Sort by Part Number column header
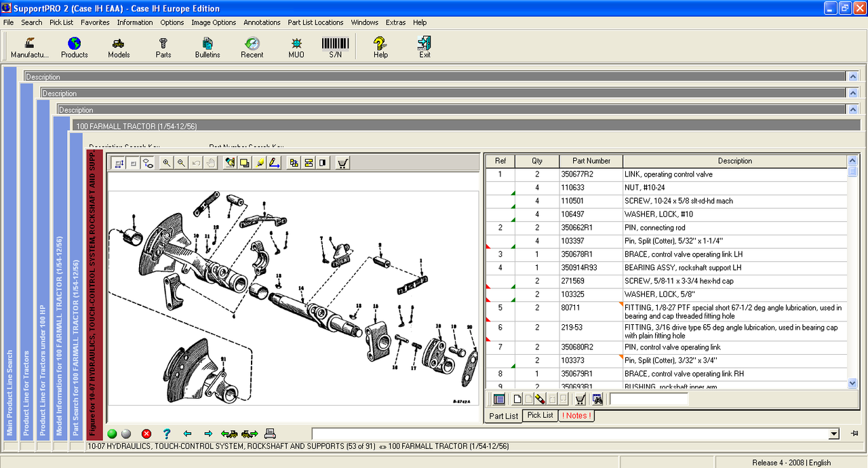Viewport: 868px width, 468px height. pyautogui.click(x=591, y=161)
